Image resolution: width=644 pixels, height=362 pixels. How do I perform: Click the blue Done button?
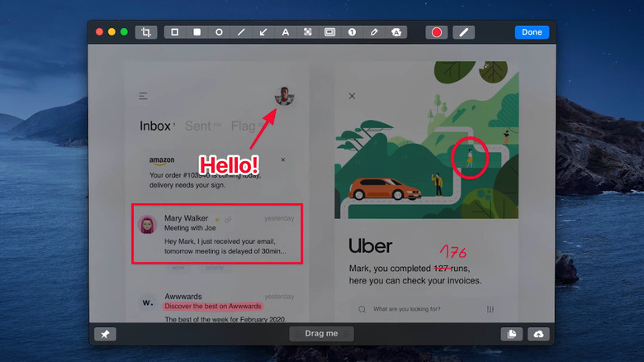click(532, 32)
